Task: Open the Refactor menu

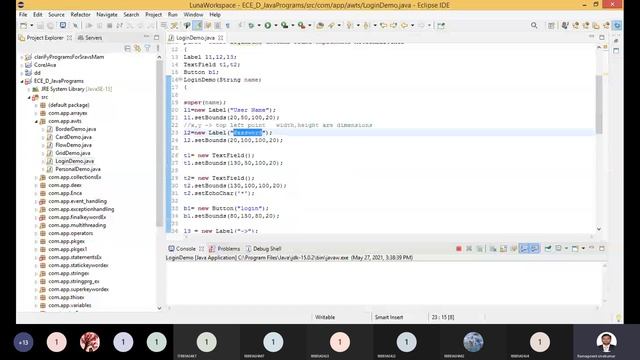Action: click(x=80, y=14)
